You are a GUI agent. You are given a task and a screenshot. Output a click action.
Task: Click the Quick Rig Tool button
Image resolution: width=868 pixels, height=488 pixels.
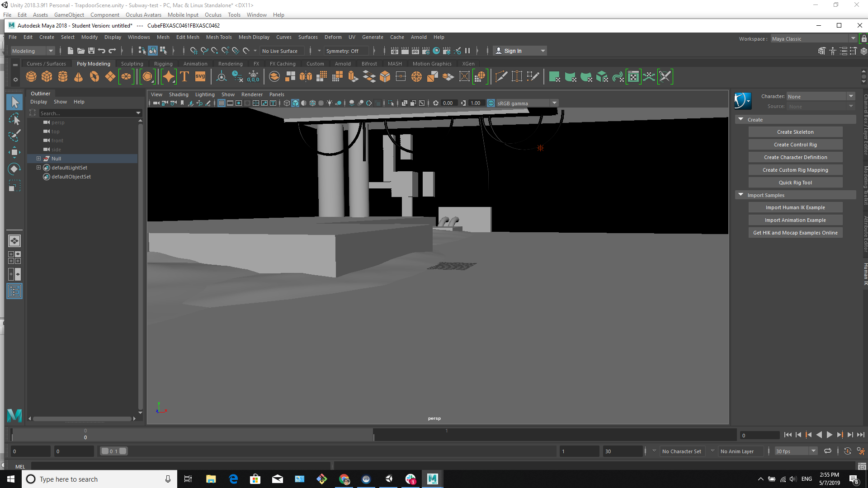coord(795,183)
